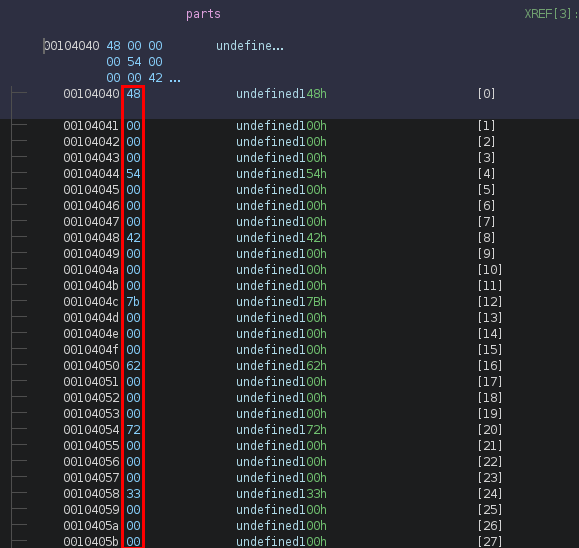579x548 pixels.
Task: Select byte 62 at address 00104050
Action: pyautogui.click(x=133, y=366)
